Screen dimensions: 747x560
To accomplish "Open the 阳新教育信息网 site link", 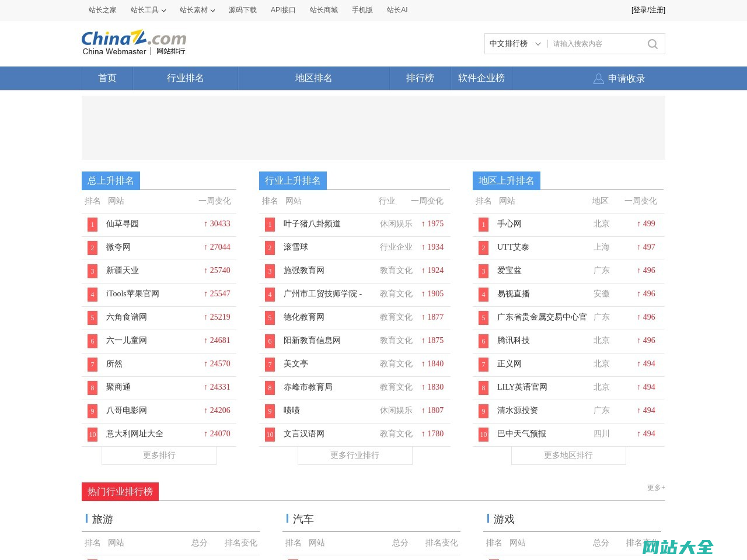I will click(312, 341).
